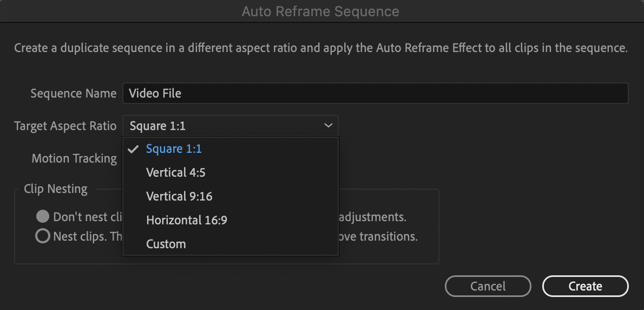Click the dropdown chevron arrow beside Square 1:1

(328, 126)
